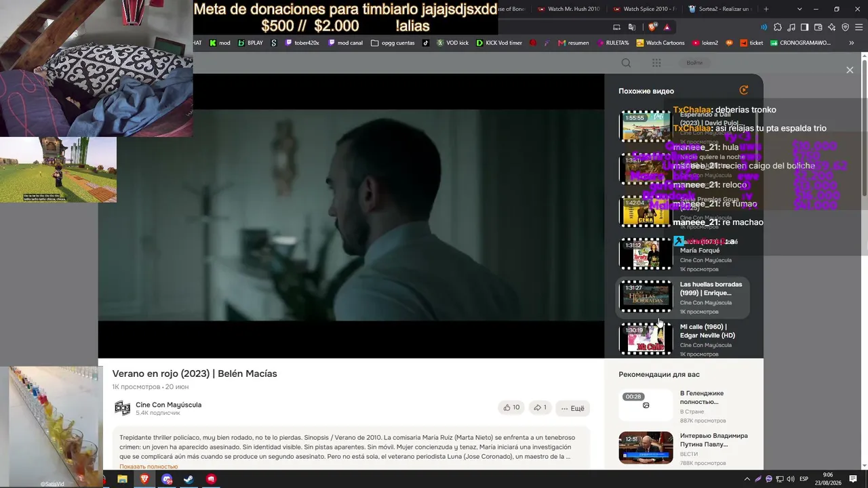Open the Las huellas borradas (1999) video
Screen dimensions: 868x488
pos(711,289)
